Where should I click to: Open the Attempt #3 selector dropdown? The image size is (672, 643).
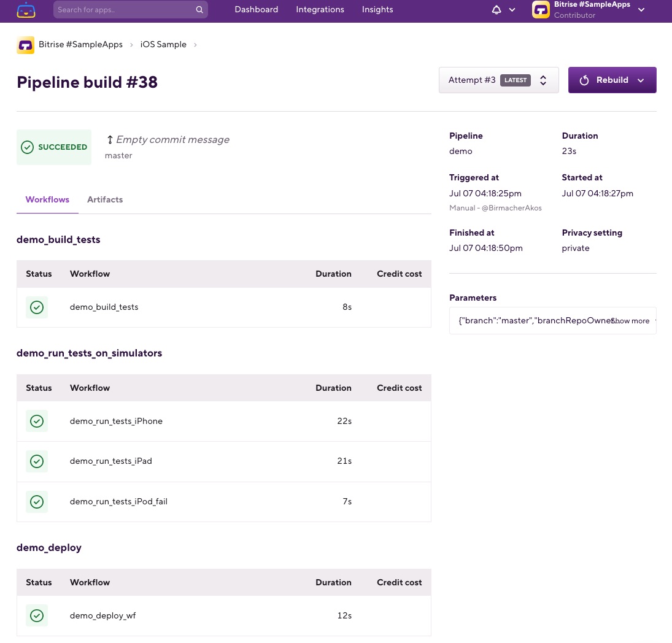pos(498,80)
